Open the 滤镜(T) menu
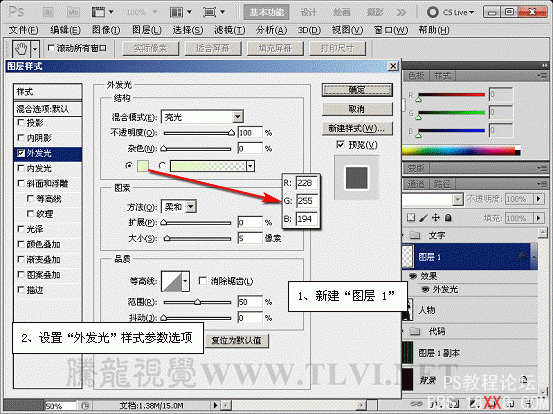553x414 pixels. 230,30
